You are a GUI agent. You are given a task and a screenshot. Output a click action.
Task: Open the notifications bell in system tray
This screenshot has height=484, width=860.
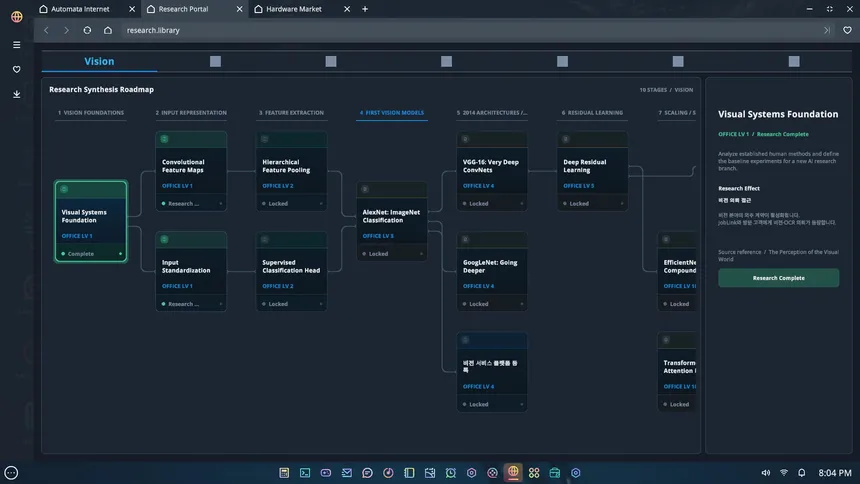801,472
